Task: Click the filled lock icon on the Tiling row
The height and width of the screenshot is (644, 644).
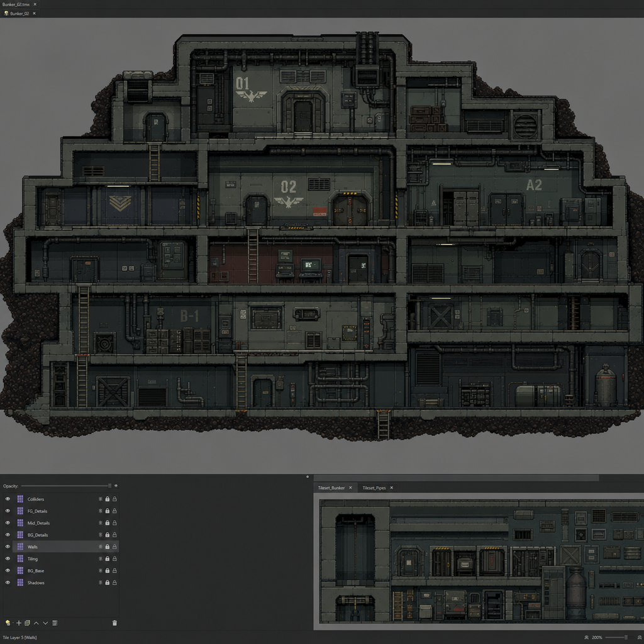Action: (107, 558)
